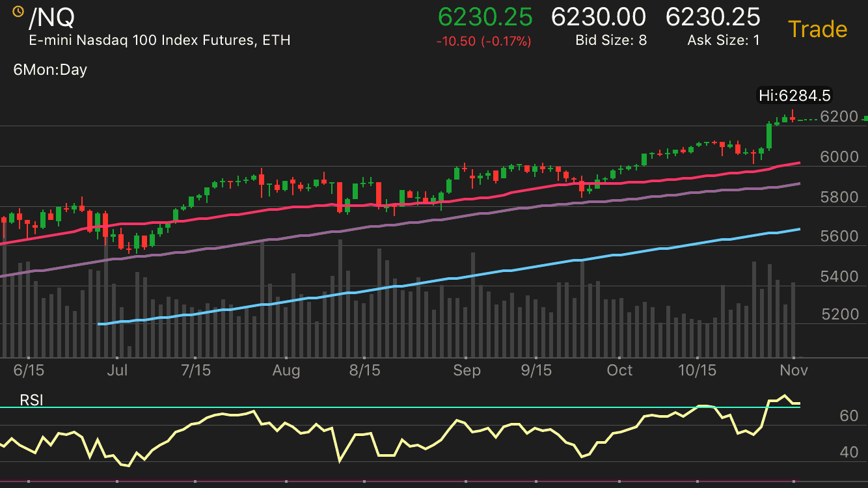Tap the Bid Size: 8 label

tap(611, 40)
